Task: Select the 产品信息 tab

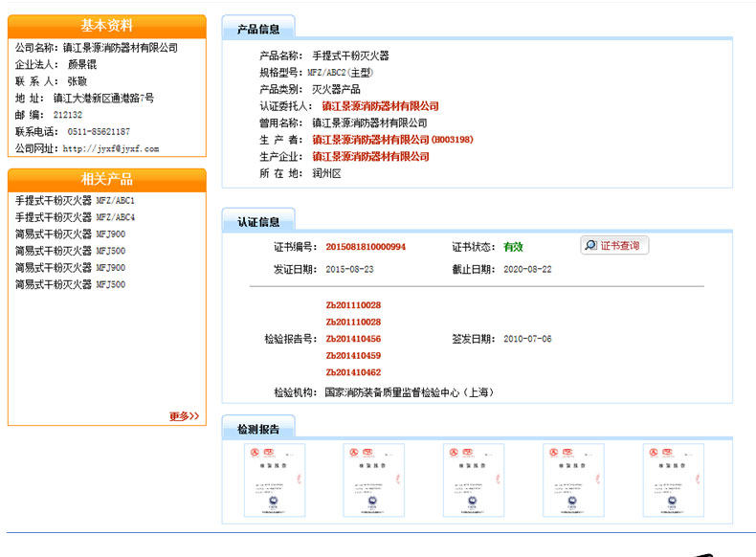Action: pos(258,29)
